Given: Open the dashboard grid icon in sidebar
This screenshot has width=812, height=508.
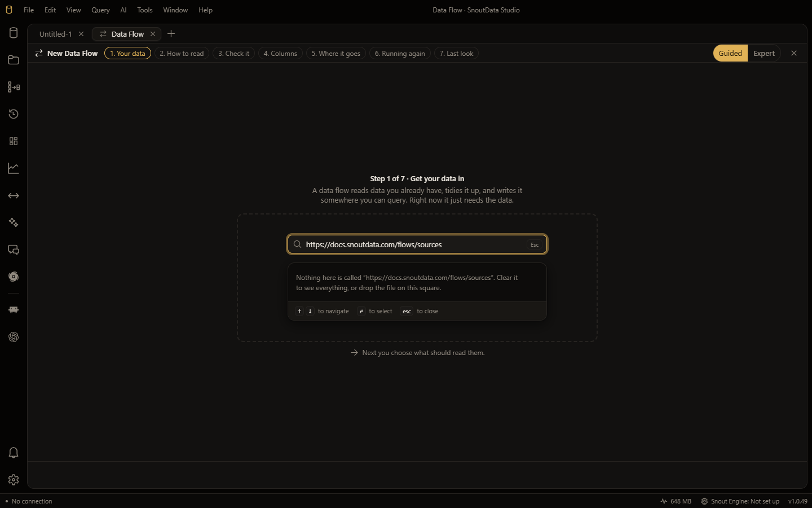Looking at the screenshot, I should click(14, 141).
